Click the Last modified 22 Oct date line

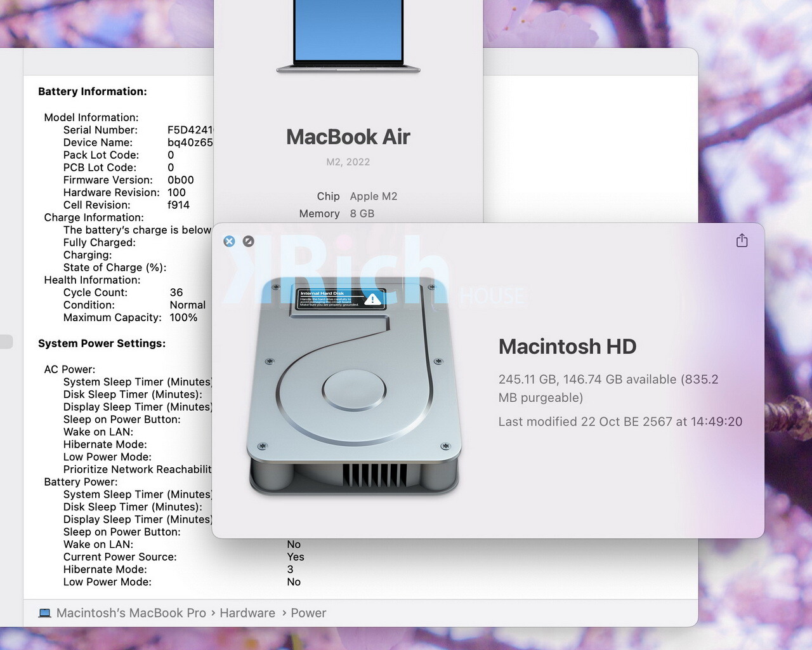pos(620,421)
